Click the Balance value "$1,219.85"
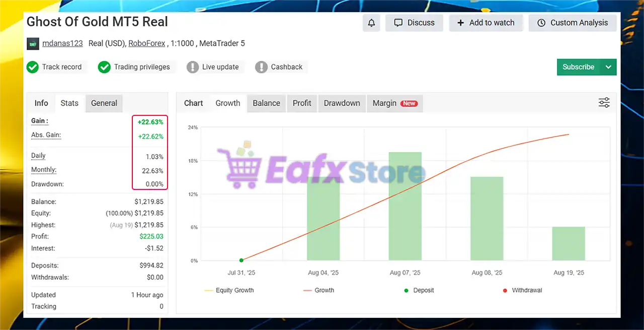This screenshot has height=330, width=644. pyautogui.click(x=149, y=202)
